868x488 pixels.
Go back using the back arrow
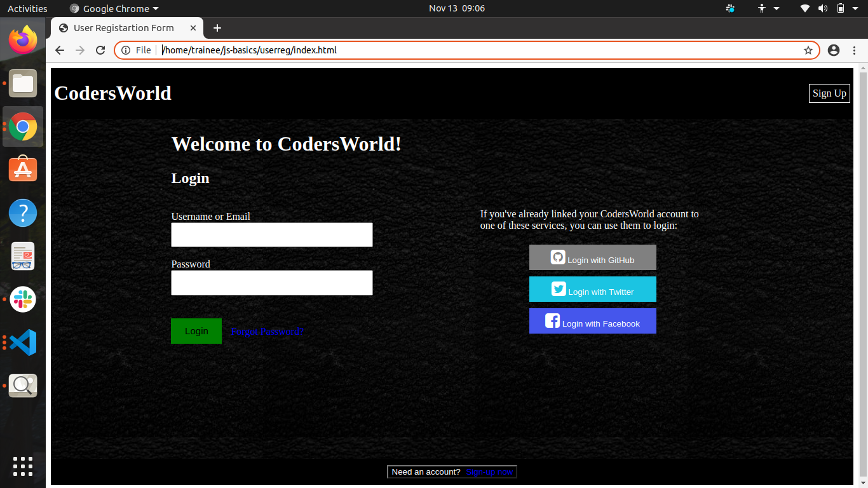pyautogui.click(x=60, y=50)
